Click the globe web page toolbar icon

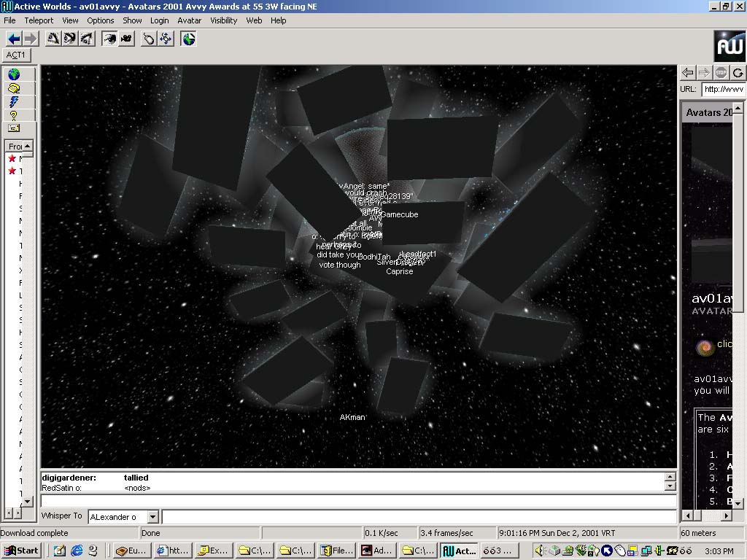pos(189,39)
